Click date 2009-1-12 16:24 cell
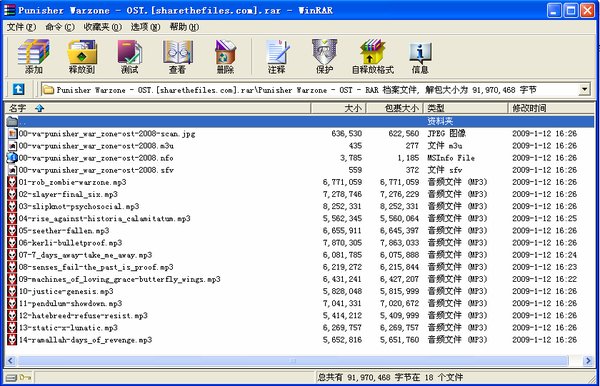 [x=545, y=255]
